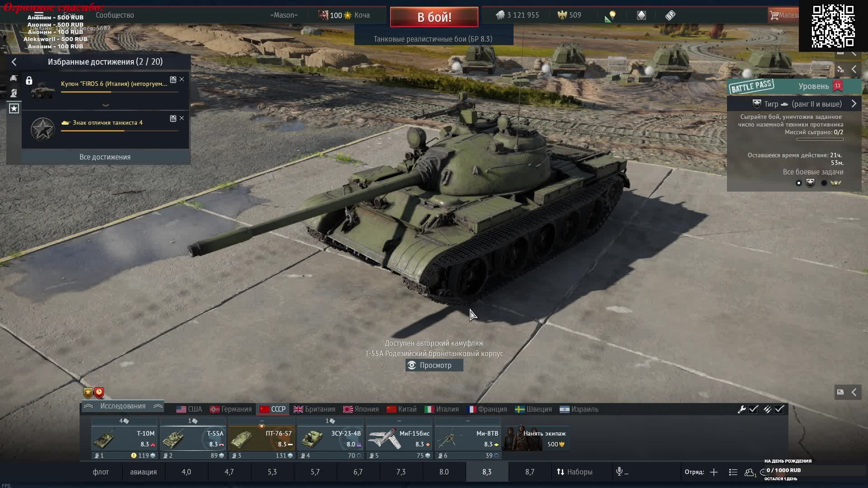
Task: Expand the Тигр battle task chevron
Action: (x=854, y=104)
